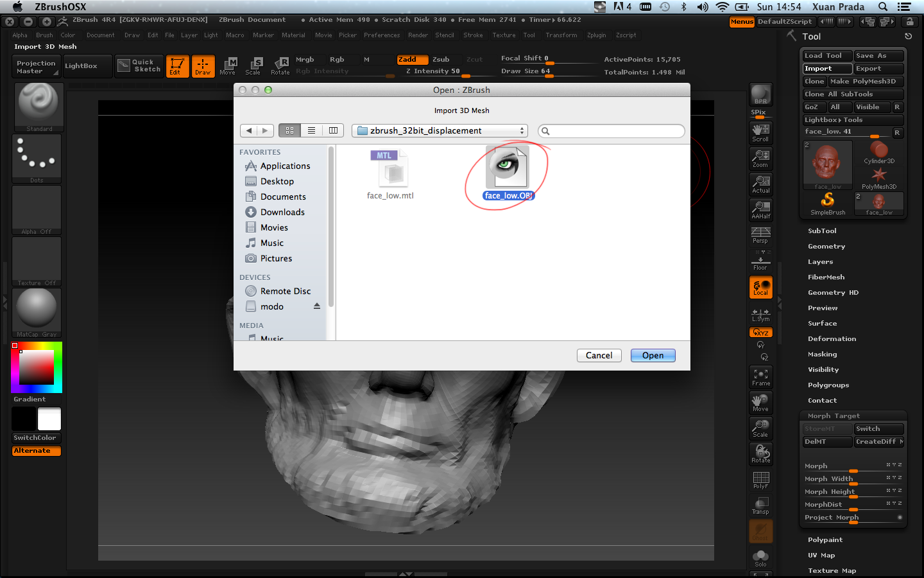Click Make PolyMesh3D button

click(866, 82)
